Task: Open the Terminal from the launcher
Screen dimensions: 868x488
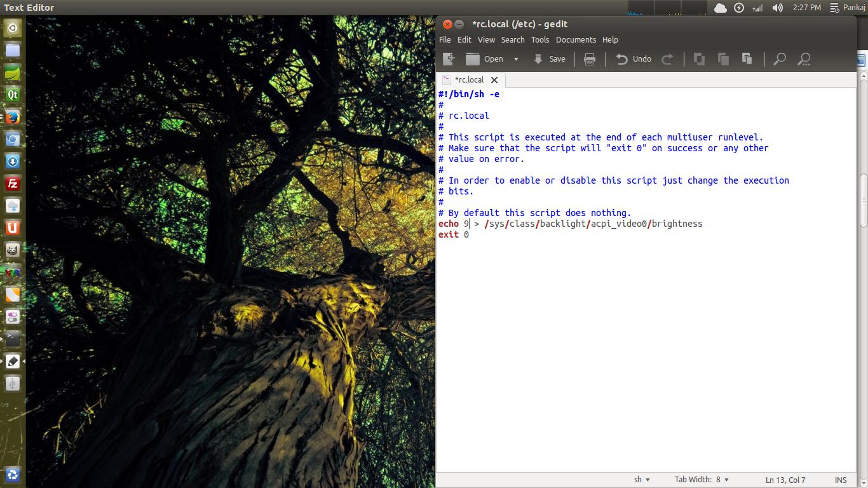Action: (x=13, y=338)
